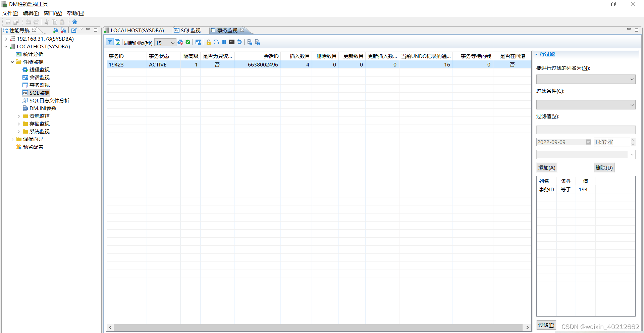This screenshot has width=644, height=333.
Task: Toggle the checkbox icon next to the filter
Action: pyautogui.click(x=118, y=42)
